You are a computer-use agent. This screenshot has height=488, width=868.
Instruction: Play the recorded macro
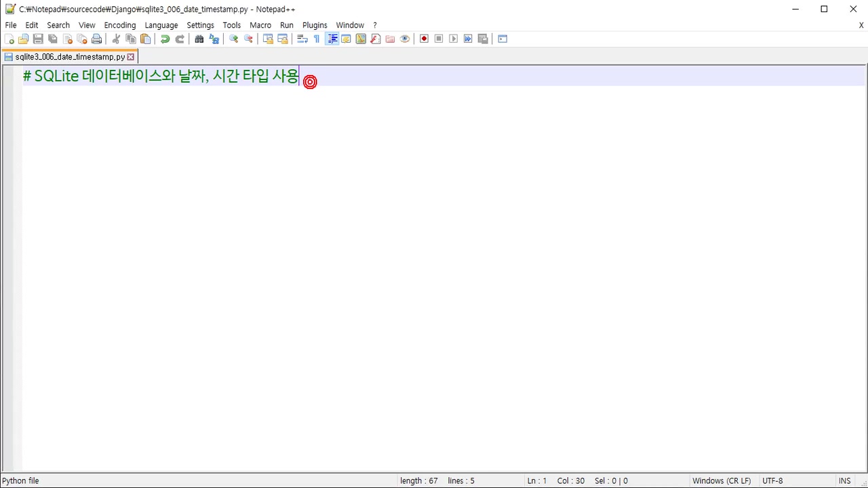coord(454,39)
